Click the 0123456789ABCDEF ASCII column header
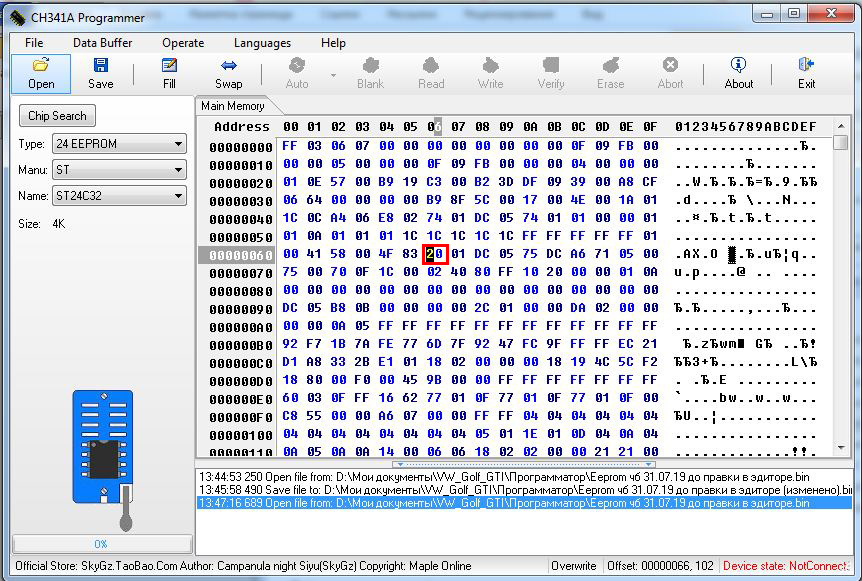 click(x=745, y=127)
